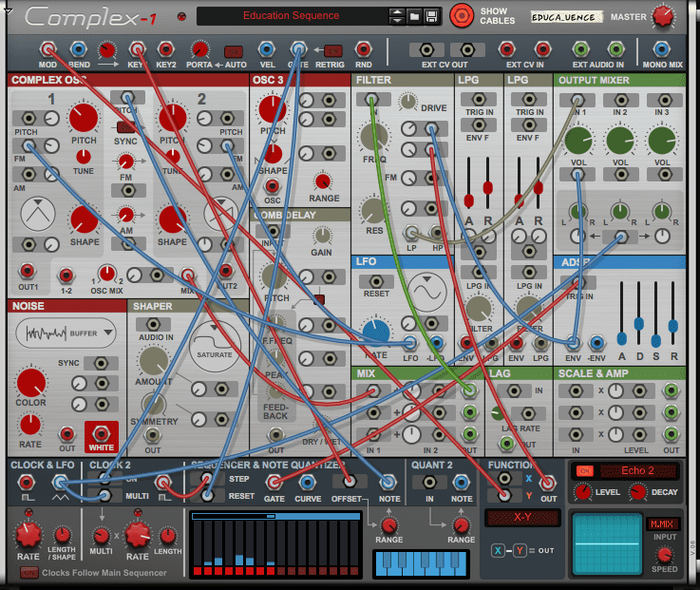Open the M.MIX scope input selector
Screen dimensions: 700x590
[662, 524]
